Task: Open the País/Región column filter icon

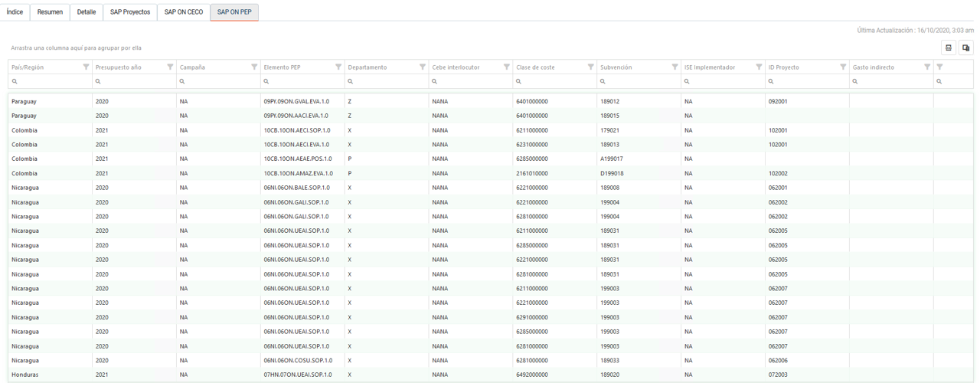Action: tap(86, 67)
